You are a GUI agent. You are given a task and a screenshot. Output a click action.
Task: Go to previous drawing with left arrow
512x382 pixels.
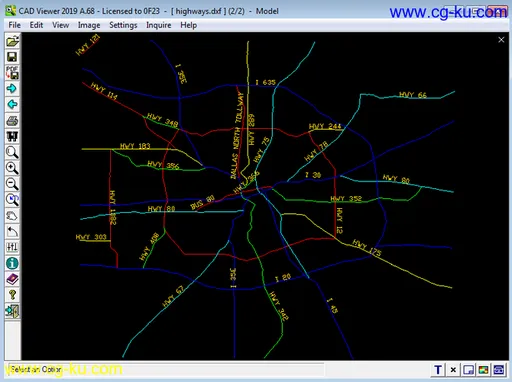point(12,104)
